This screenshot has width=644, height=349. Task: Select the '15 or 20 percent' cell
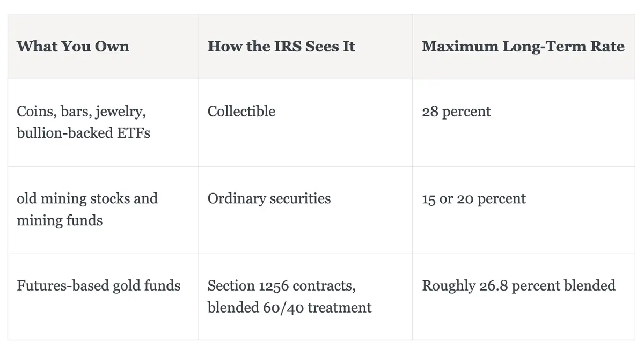tap(524, 210)
